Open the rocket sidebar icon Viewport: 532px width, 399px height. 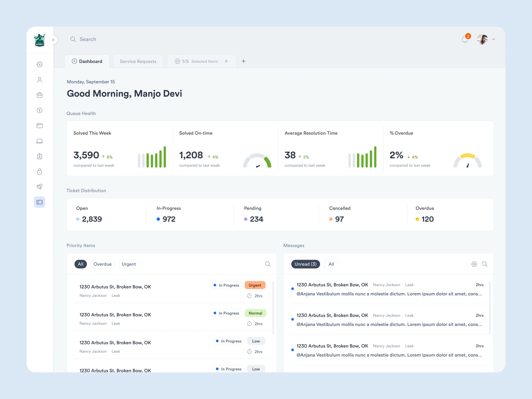[x=40, y=187]
